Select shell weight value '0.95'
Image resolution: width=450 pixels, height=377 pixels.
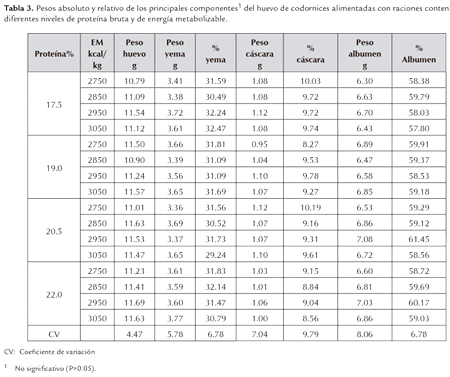tap(260, 144)
